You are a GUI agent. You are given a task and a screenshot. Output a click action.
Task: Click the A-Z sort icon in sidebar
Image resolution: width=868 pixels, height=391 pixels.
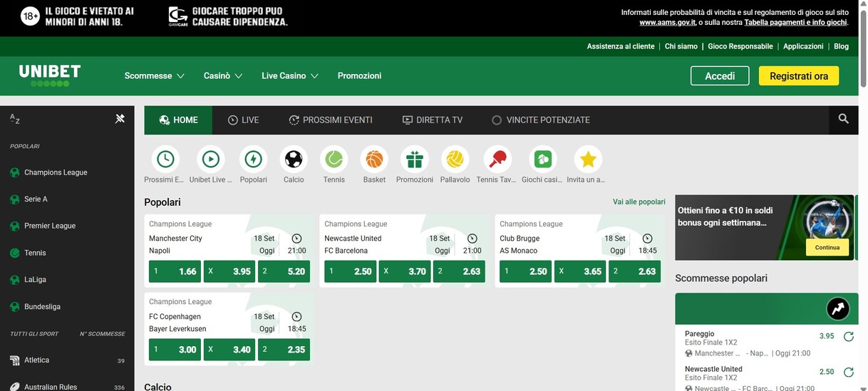click(15, 120)
